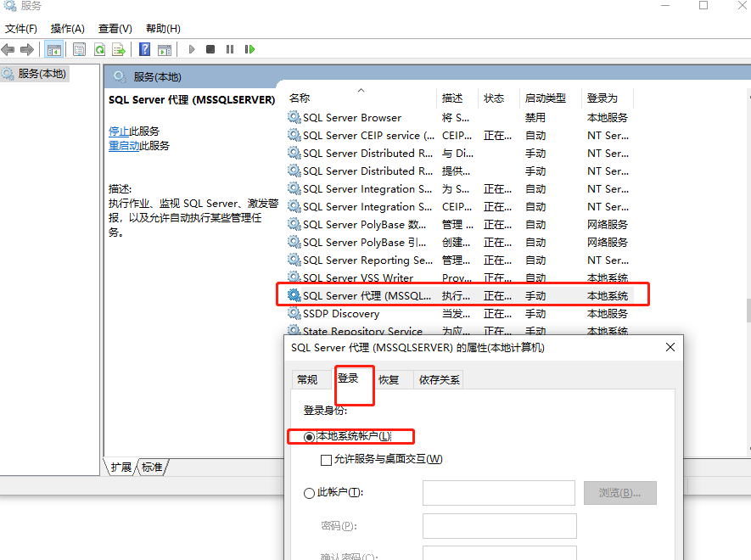Click the services list vertical scrollbar thumb
The width and height of the screenshot is (751, 560).
[748, 311]
